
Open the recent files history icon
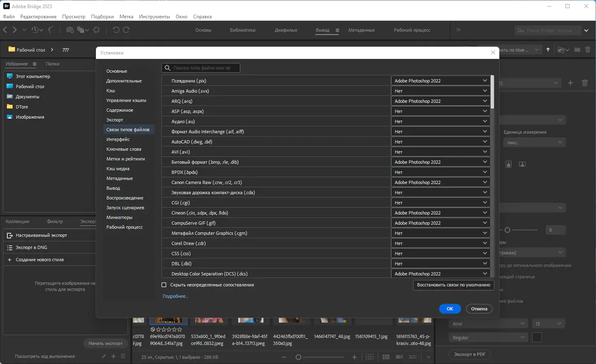(x=35, y=30)
